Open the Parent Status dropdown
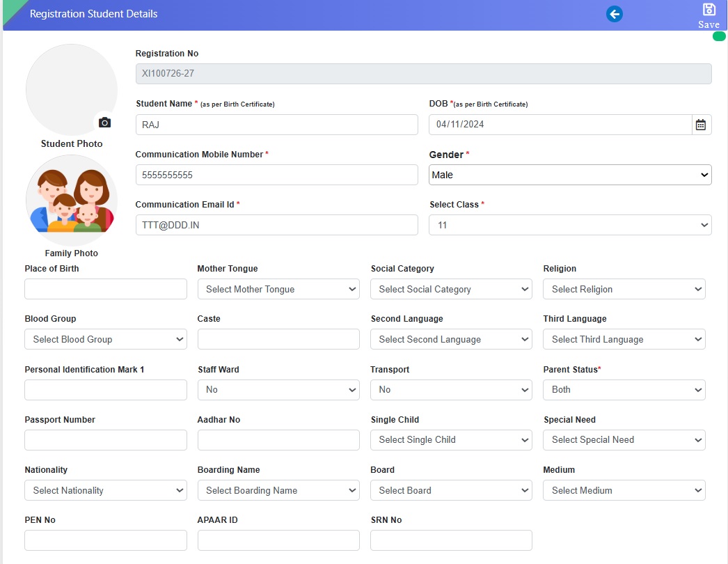This screenshot has height=564, width=728. click(624, 390)
